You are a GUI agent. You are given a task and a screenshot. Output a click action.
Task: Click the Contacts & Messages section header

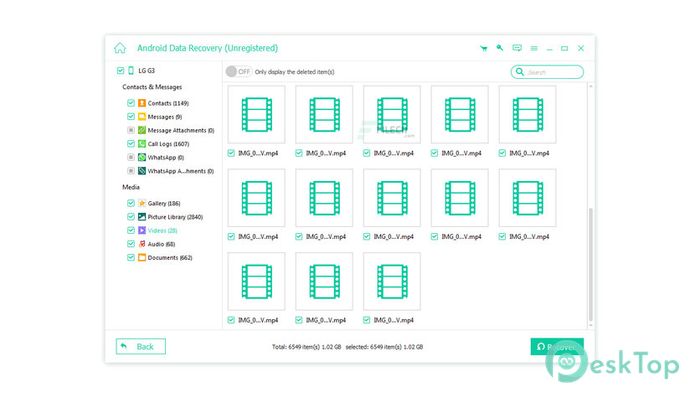[x=152, y=87]
